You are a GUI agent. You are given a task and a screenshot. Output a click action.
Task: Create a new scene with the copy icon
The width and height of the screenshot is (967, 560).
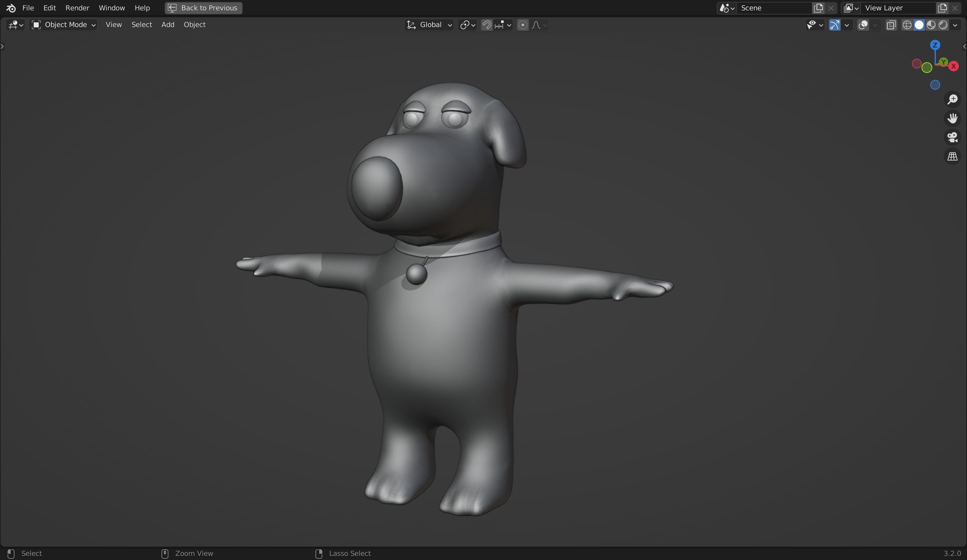click(x=818, y=8)
